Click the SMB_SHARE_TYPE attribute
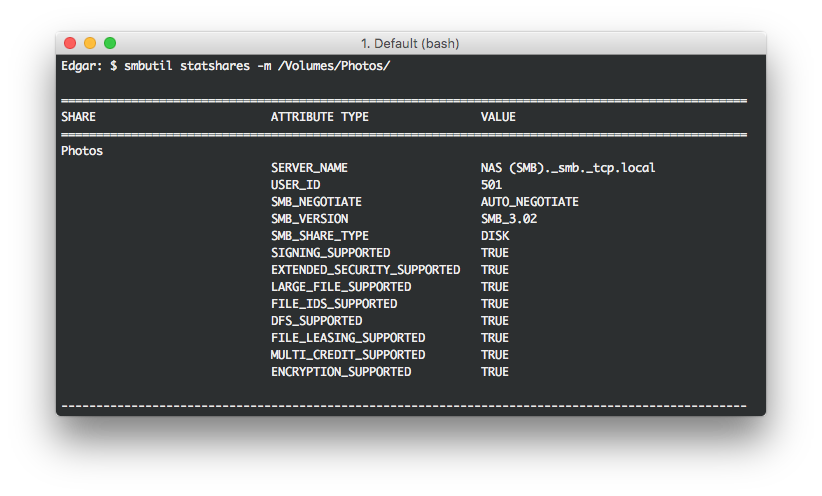This screenshot has height=496, width=822. point(320,236)
